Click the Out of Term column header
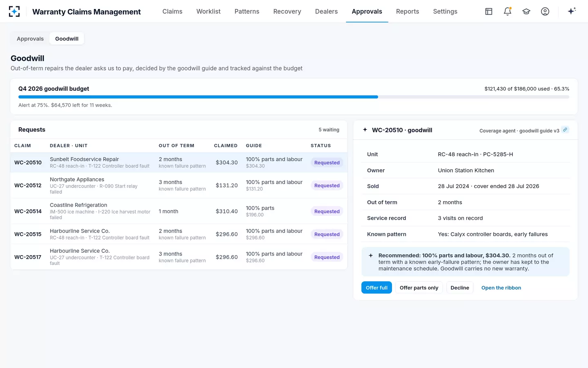Image resolution: width=588 pixels, height=368 pixels. point(176,146)
